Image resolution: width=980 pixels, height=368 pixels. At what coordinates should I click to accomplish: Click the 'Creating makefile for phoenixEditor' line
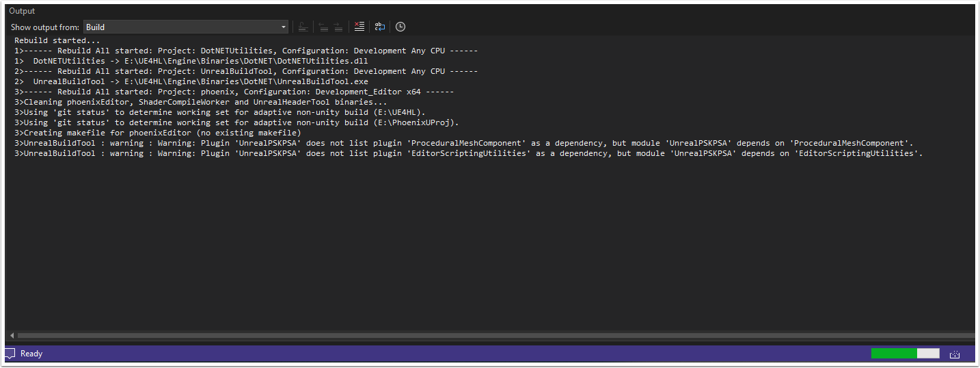tap(158, 133)
